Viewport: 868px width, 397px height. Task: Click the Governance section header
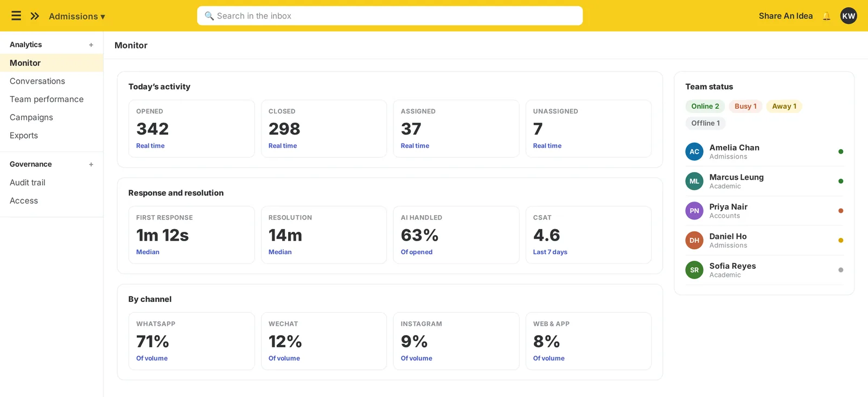pos(31,164)
